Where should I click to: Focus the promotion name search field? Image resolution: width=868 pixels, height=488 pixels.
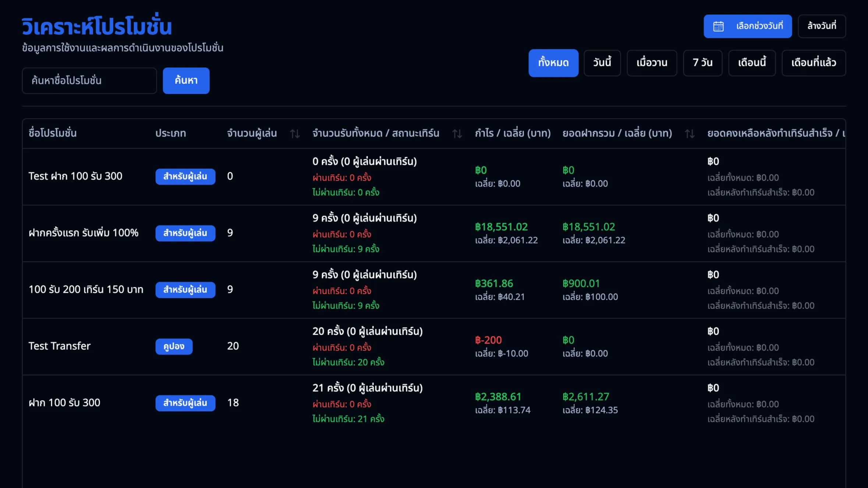pos(89,81)
